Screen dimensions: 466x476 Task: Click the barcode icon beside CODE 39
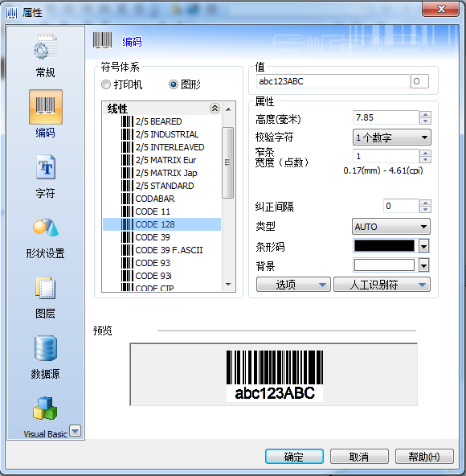tap(127, 237)
